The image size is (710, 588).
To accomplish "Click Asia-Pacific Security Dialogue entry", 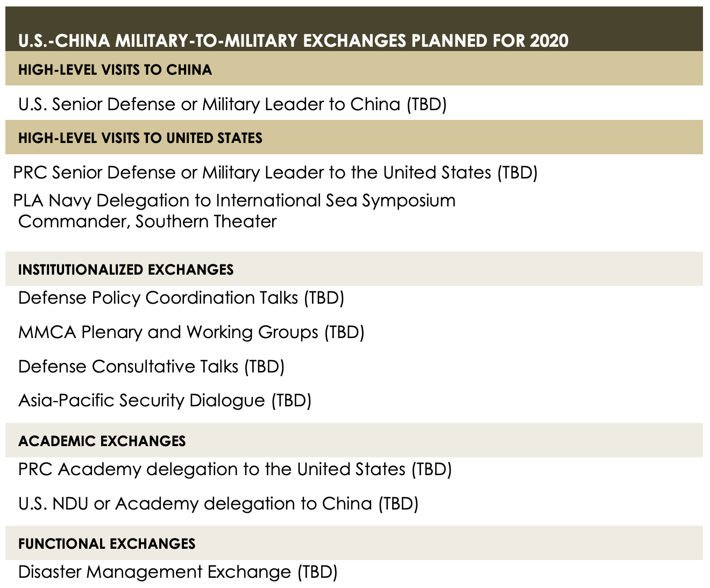I will click(165, 400).
